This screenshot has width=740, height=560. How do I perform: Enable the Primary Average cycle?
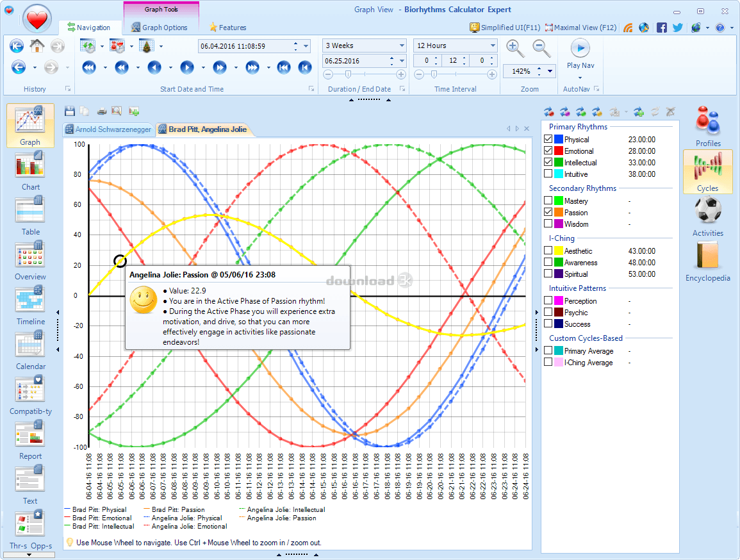click(548, 350)
